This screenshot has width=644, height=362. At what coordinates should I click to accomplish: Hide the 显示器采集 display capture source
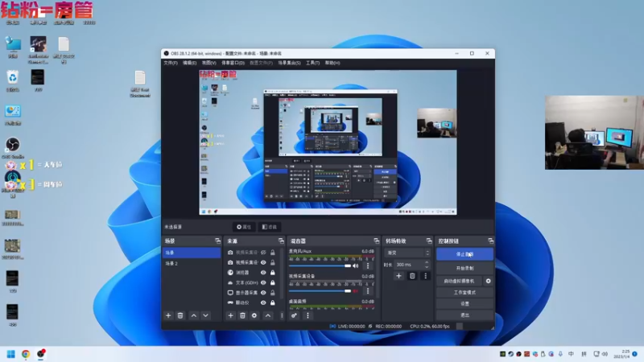263,293
